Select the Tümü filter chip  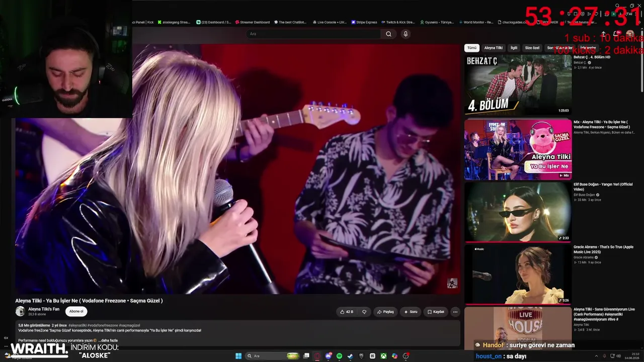click(471, 48)
